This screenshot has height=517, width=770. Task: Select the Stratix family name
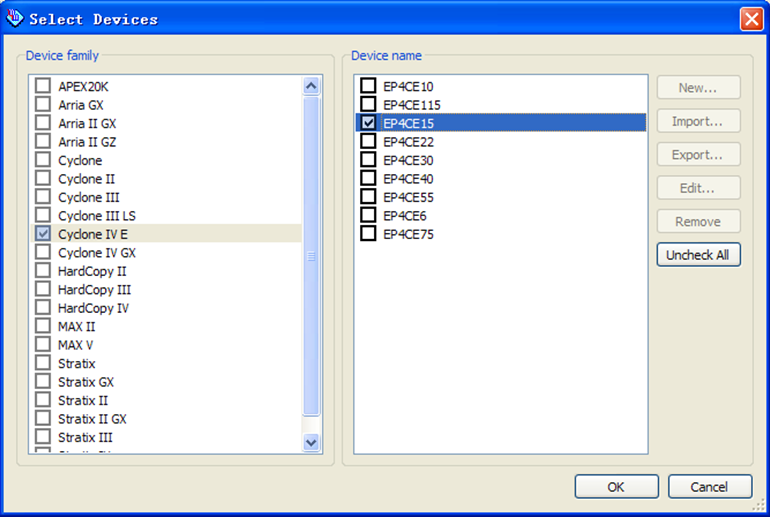pos(77,364)
